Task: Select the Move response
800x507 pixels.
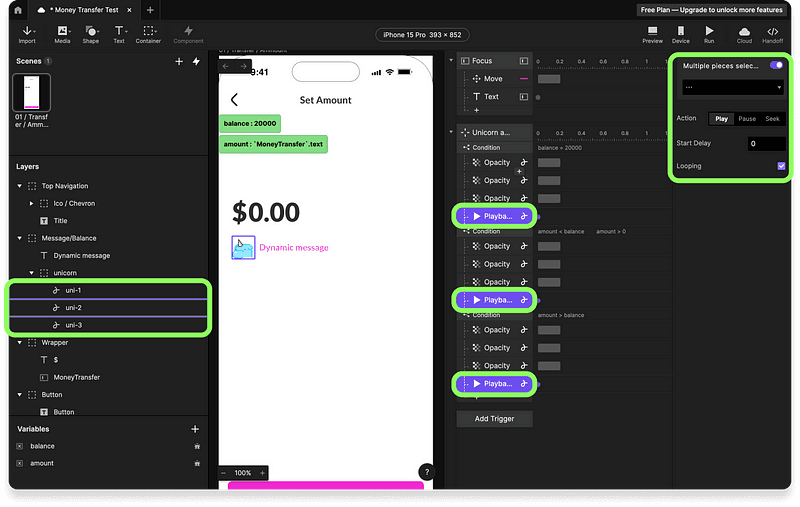Action: pos(494,79)
